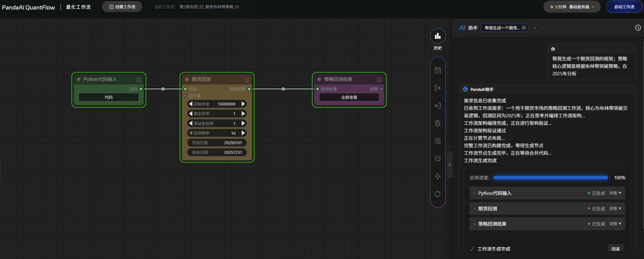The height and width of the screenshot is (259, 644).
Task: Click the save workflow icon in the vertical toolbar
Action: click(438, 70)
